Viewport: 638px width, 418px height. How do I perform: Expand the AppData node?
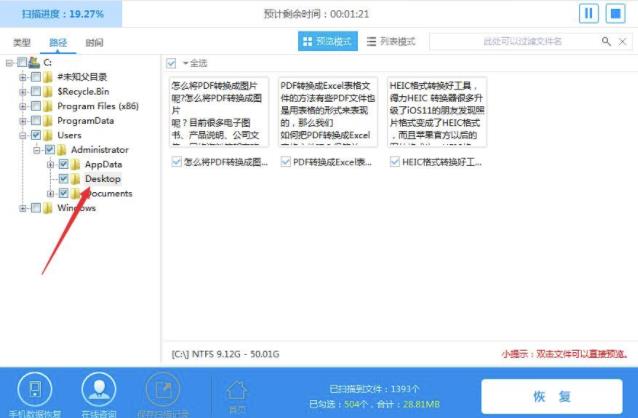pos(50,164)
